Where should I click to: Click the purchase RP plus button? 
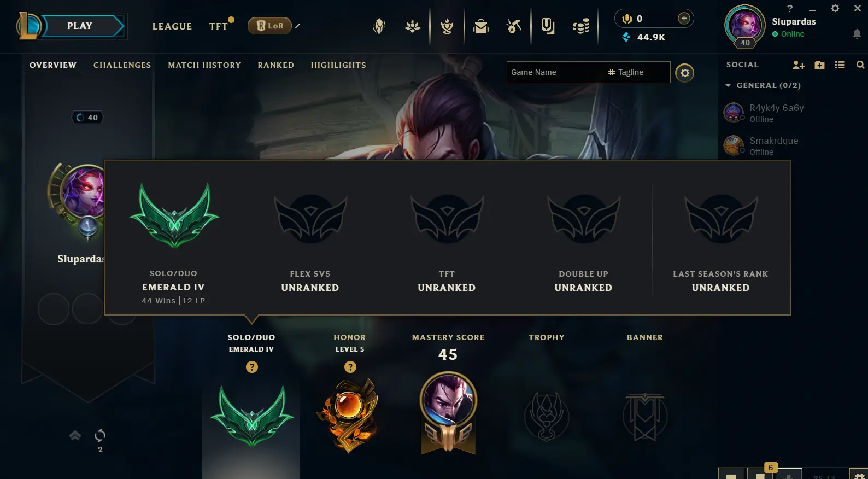[x=684, y=19]
